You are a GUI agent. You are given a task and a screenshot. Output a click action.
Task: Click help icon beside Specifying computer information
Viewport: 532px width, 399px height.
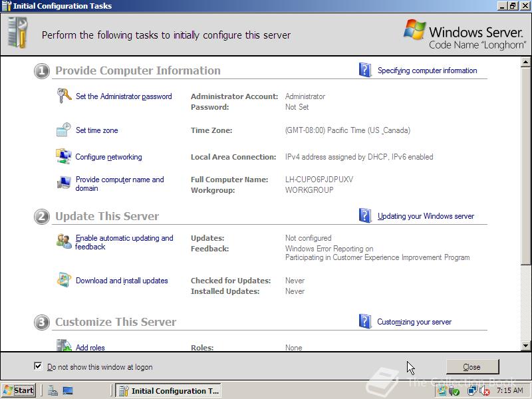[x=365, y=70]
